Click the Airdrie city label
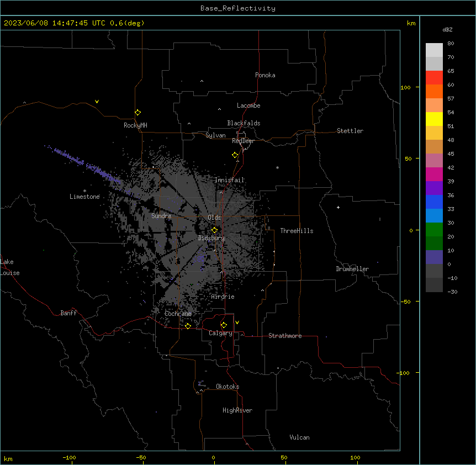The width and height of the screenshot is (476, 465). coord(223,297)
